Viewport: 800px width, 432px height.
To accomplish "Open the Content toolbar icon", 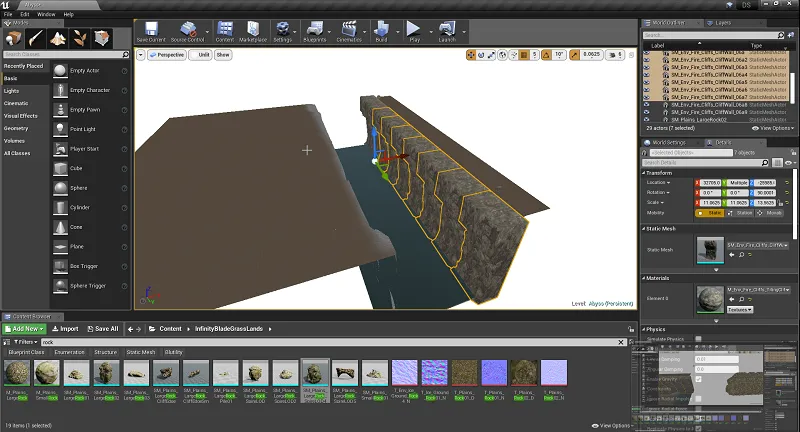I will (224, 32).
